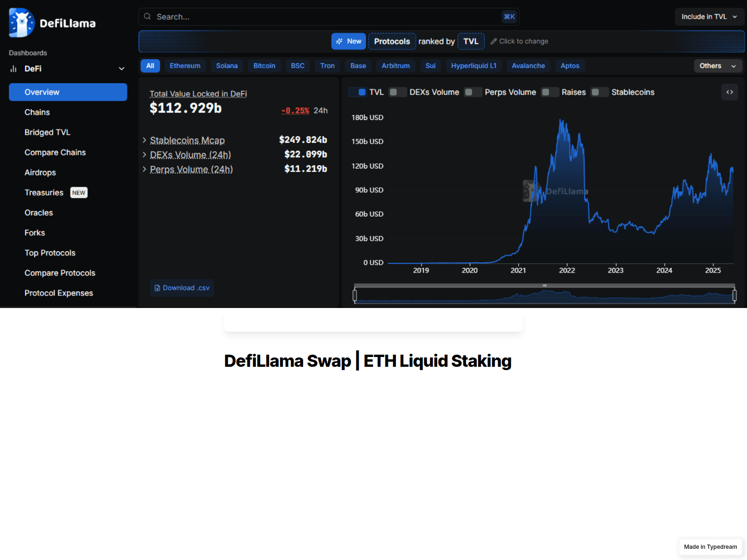Open the TVL metric selector in ranking bar
The width and height of the screenshot is (747, 560).
tap(471, 41)
